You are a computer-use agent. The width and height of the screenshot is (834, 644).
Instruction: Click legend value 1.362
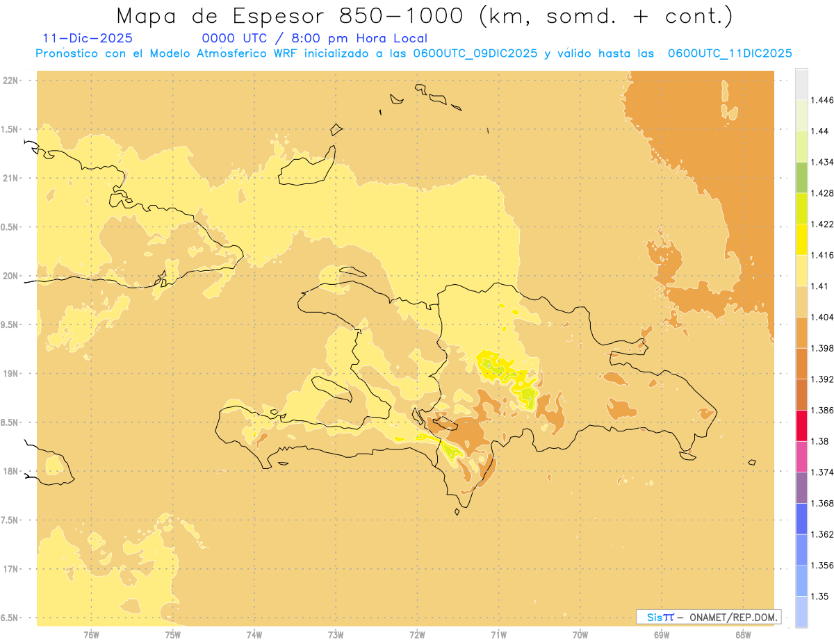[823, 534]
